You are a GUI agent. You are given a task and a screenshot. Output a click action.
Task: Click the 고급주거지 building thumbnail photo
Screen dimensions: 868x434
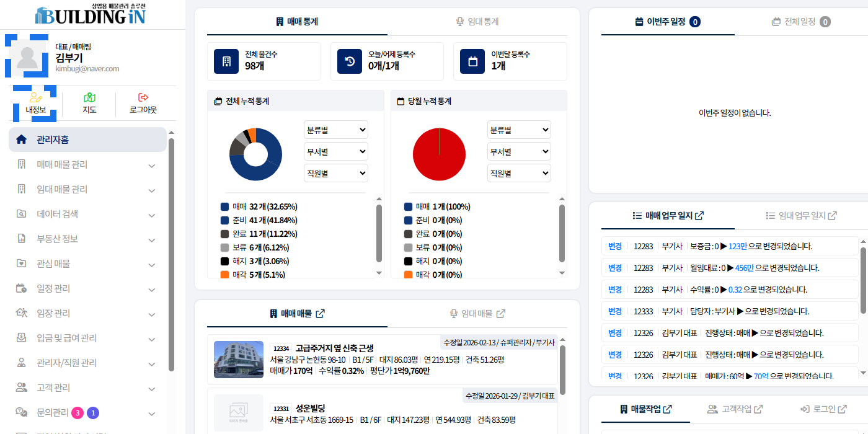[239, 360]
